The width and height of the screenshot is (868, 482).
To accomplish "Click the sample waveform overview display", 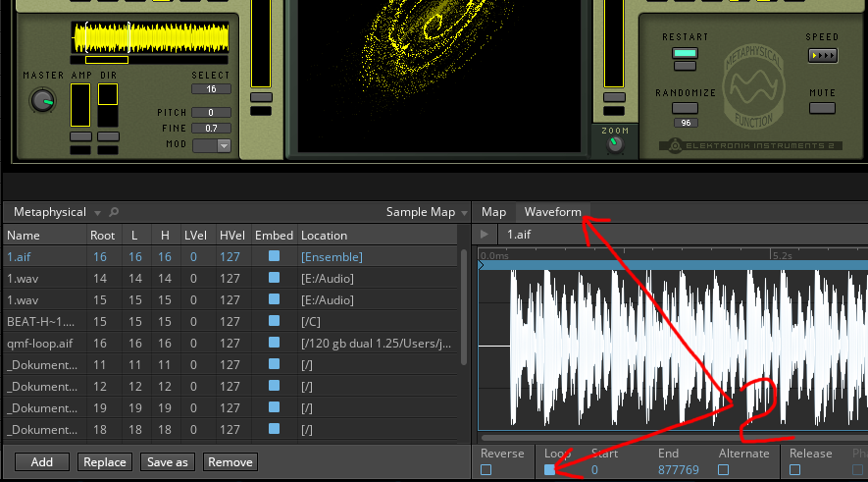I will tap(150, 37).
